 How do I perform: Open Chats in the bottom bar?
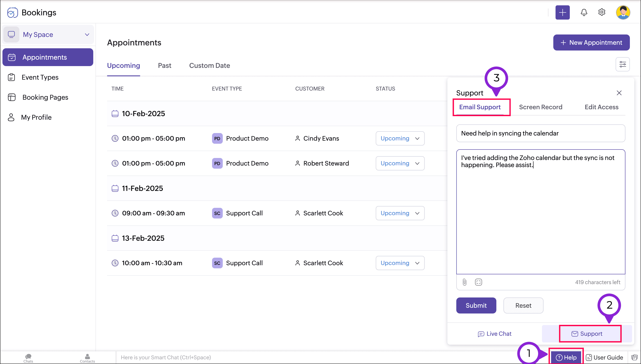[28, 358]
